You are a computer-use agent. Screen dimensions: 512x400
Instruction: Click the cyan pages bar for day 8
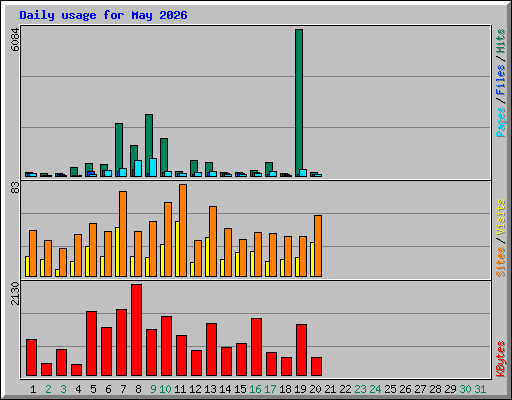tap(138, 168)
